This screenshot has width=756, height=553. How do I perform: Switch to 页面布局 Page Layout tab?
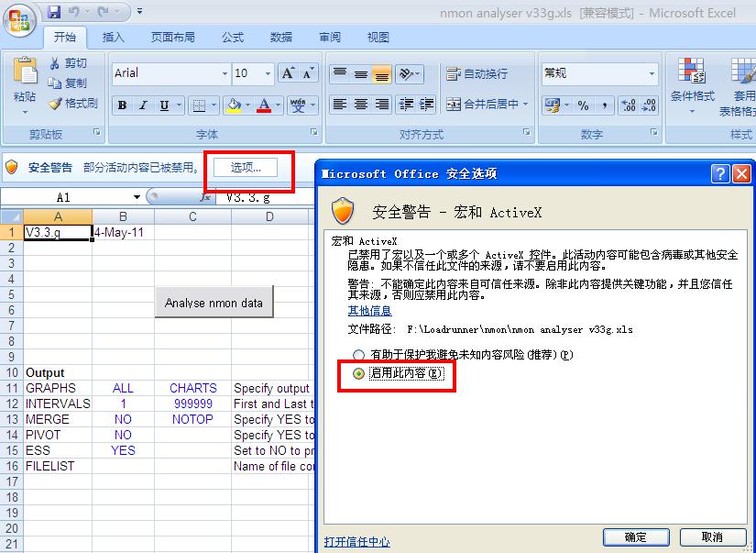172,38
